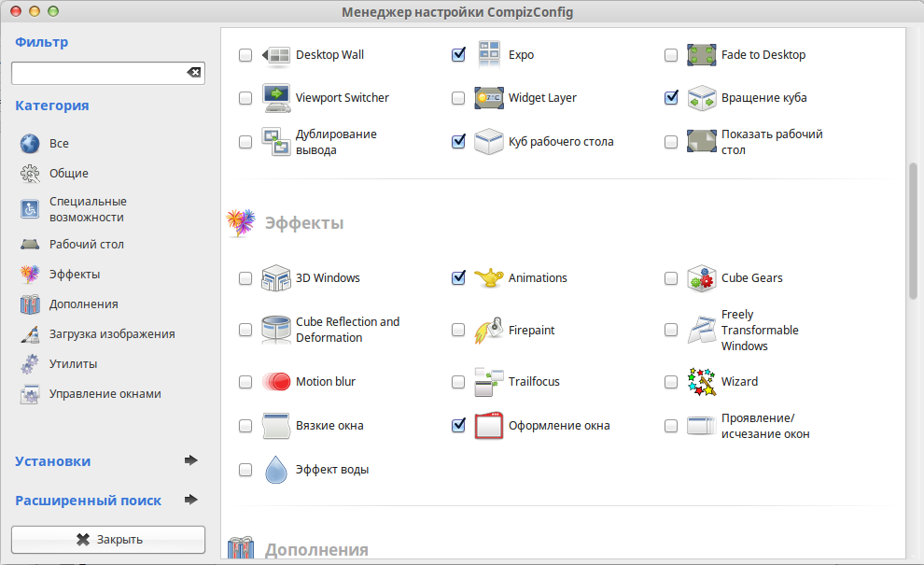
Task: Open the 3D Windows plugin icon
Action: pyautogui.click(x=275, y=277)
